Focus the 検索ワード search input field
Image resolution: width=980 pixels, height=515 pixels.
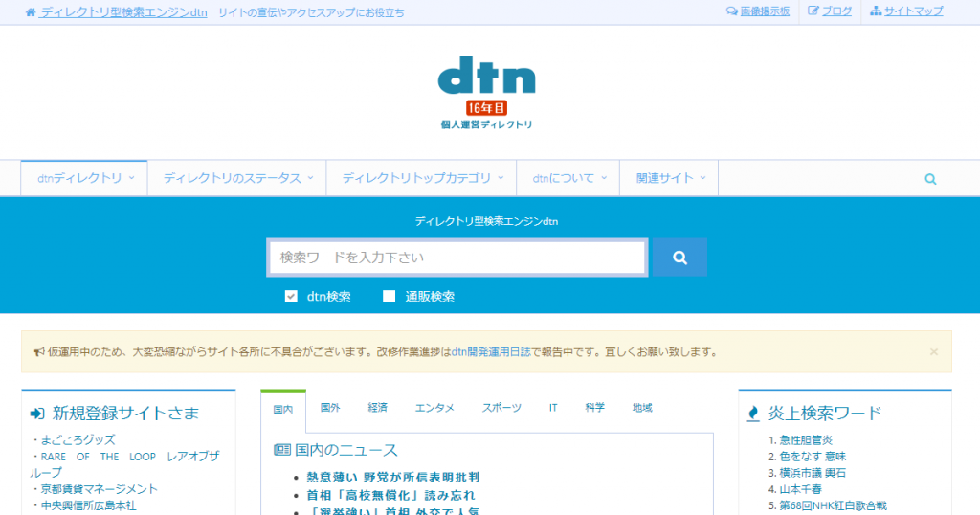point(457,257)
